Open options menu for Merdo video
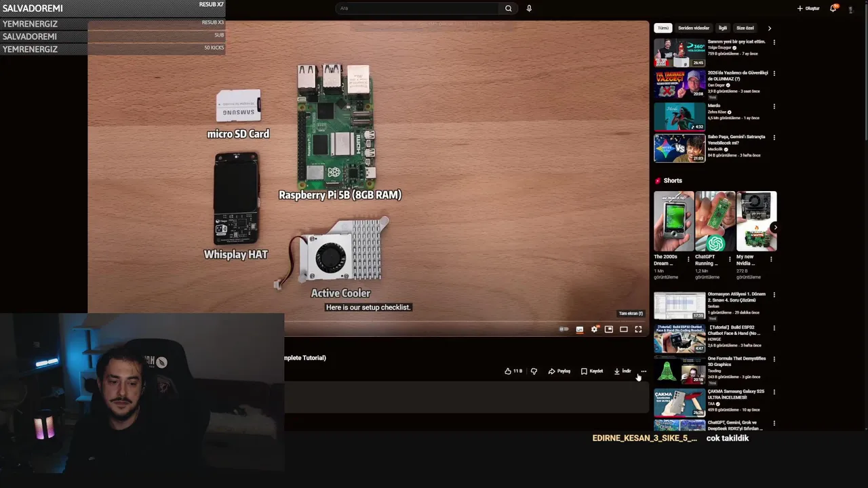 [x=774, y=106]
